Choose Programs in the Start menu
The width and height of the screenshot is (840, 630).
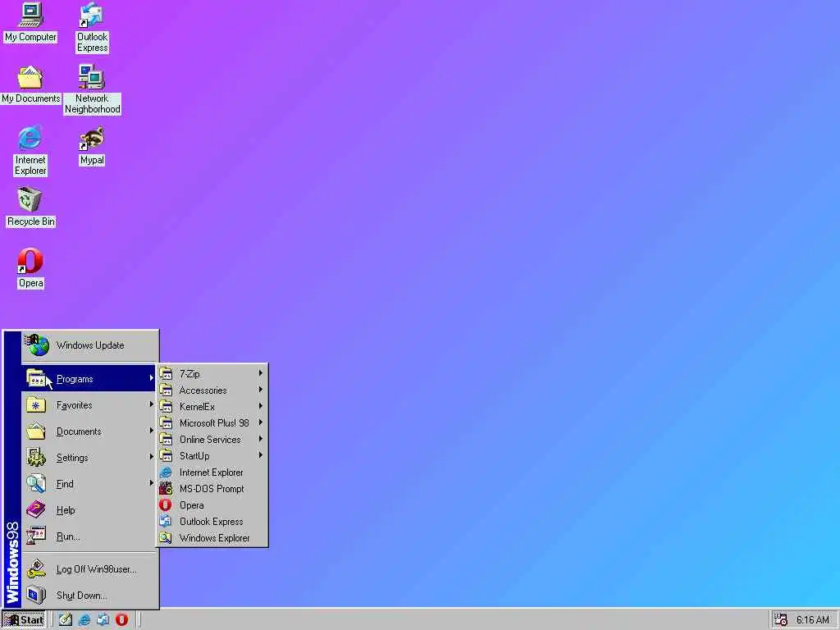click(89, 379)
